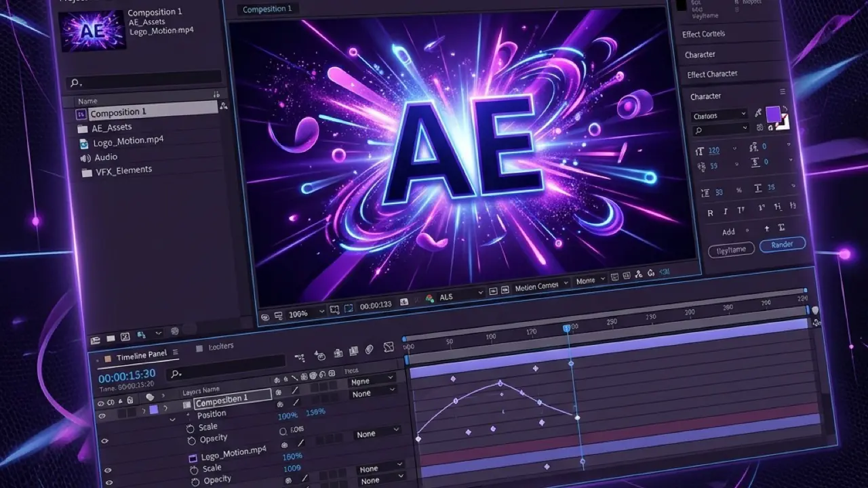Toggle the lock on the top timeline layer

129,400
